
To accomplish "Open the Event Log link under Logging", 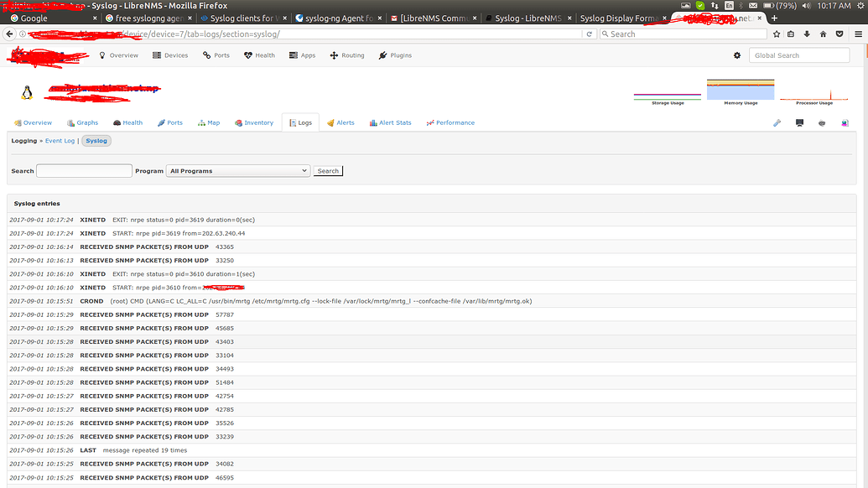I will click(x=60, y=141).
